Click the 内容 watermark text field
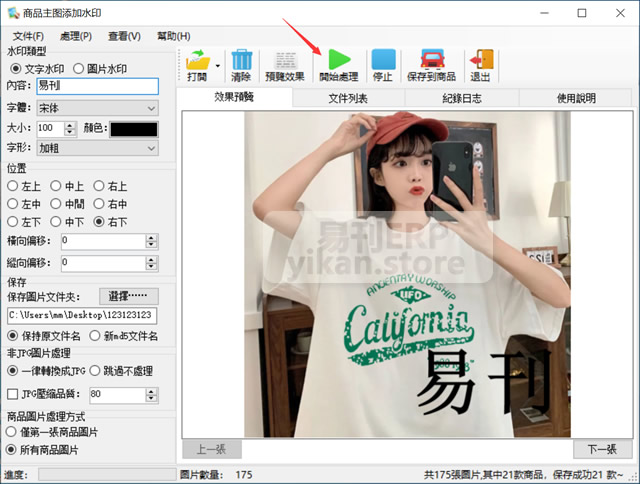 (97, 87)
